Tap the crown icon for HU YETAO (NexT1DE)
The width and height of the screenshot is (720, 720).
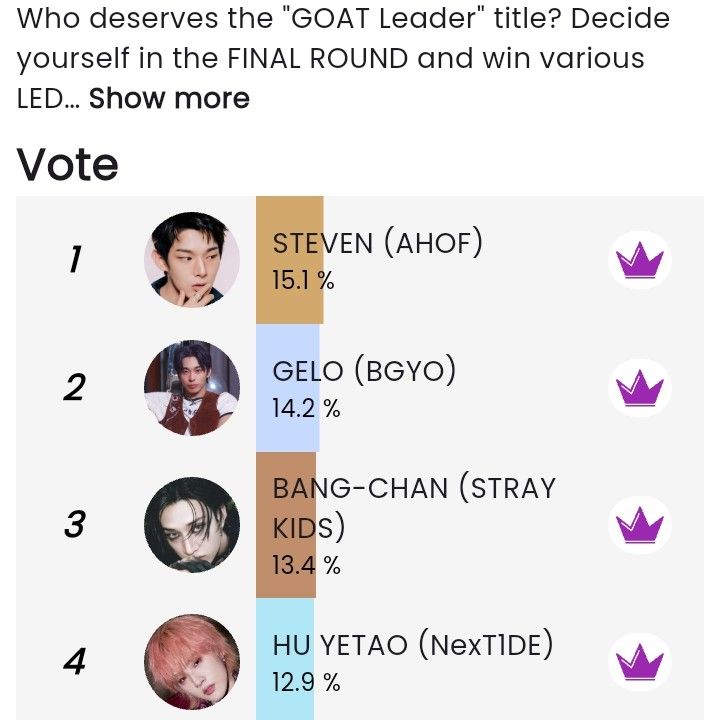pyautogui.click(x=639, y=661)
